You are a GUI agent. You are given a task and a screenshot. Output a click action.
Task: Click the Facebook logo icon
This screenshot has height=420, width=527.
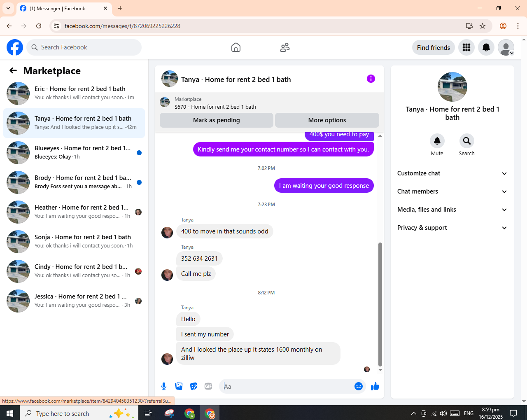point(15,47)
